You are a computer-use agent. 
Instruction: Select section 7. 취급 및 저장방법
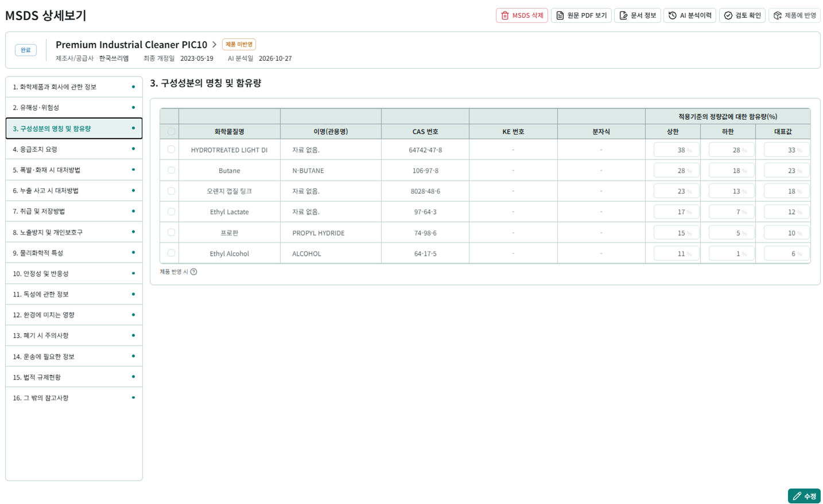click(74, 211)
